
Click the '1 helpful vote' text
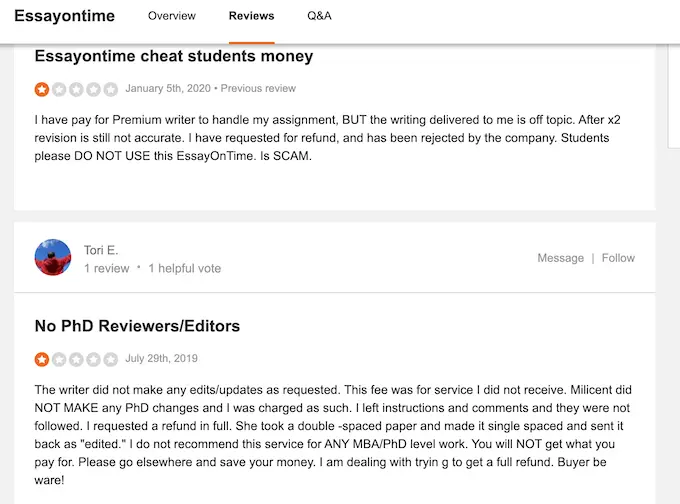coord(185,268)
